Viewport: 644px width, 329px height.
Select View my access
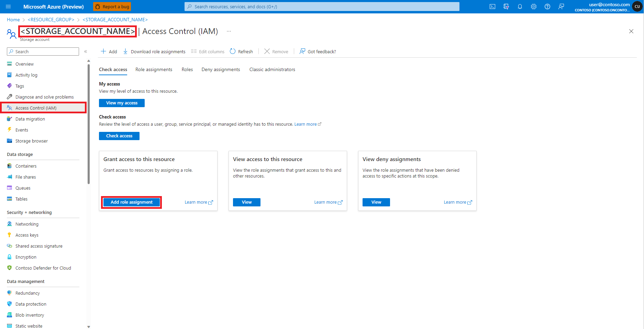[x=121, y=103]
